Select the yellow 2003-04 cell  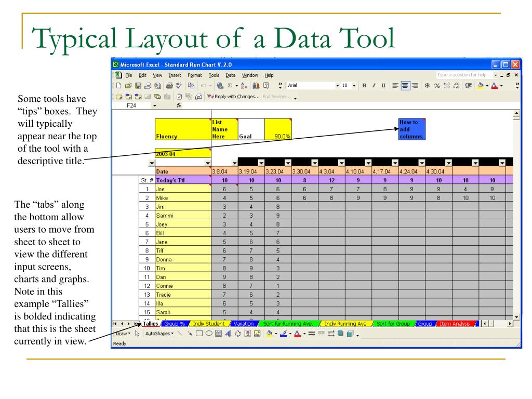pyautogui.click(x=183, y=153)
